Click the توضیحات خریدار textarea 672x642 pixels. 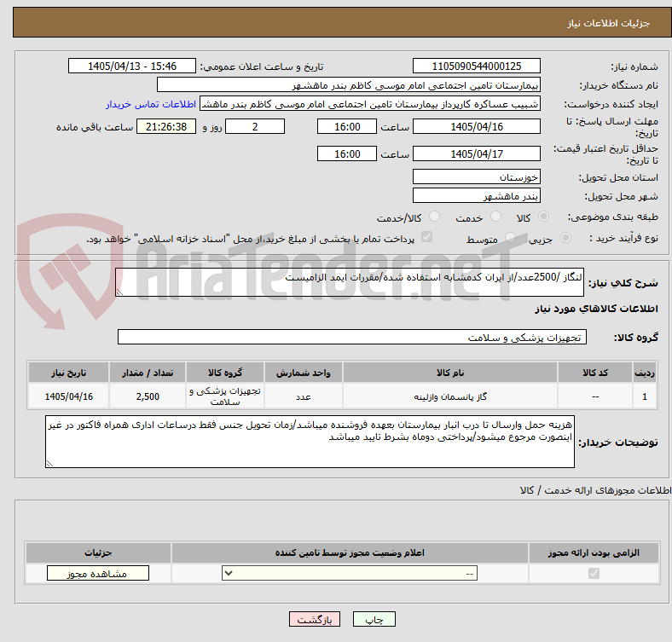point(310,442)
